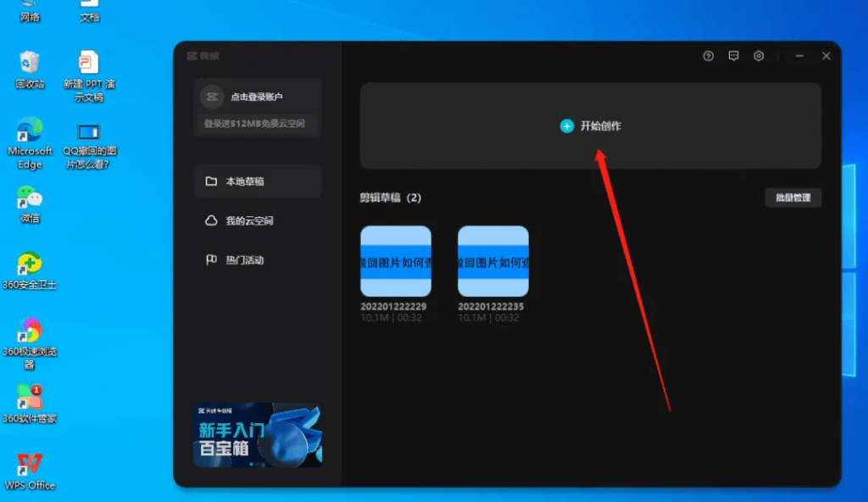Open the feedback message icon

tap(733, 56)
